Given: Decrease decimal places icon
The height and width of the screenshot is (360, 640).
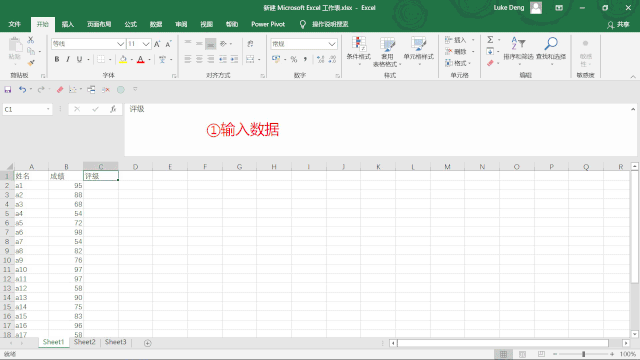Looking at the screenshot, I should point(332,60).
